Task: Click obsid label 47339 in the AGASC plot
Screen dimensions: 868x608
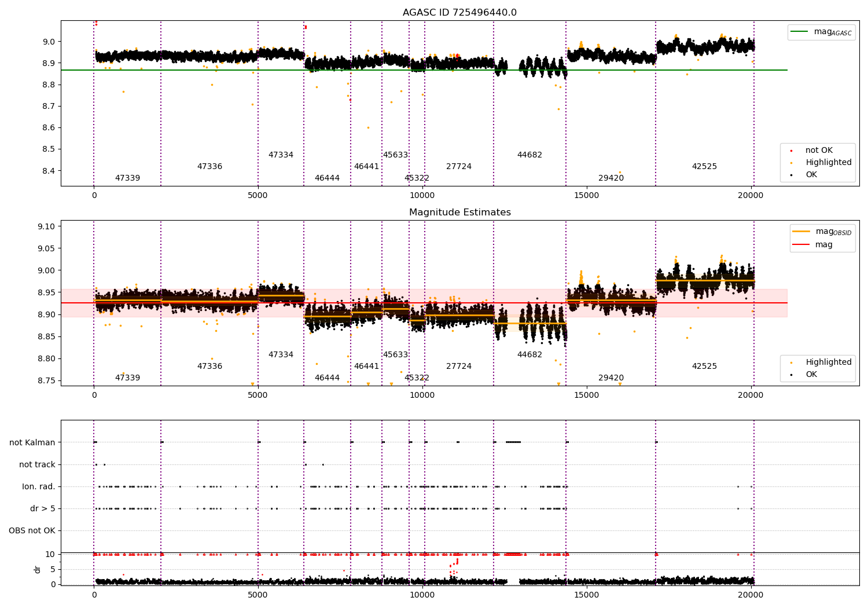Action: click(x=127, y=178)
